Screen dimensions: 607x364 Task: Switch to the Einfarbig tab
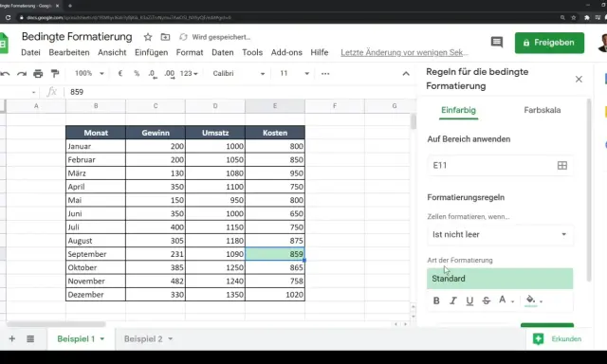(x=458, y=110)
